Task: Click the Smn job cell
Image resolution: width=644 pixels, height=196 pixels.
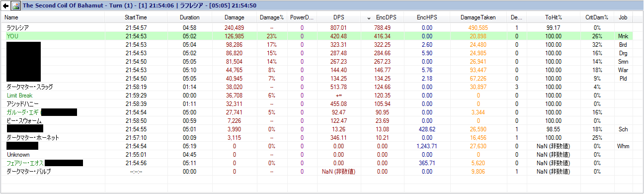Action: coord(623,62)
